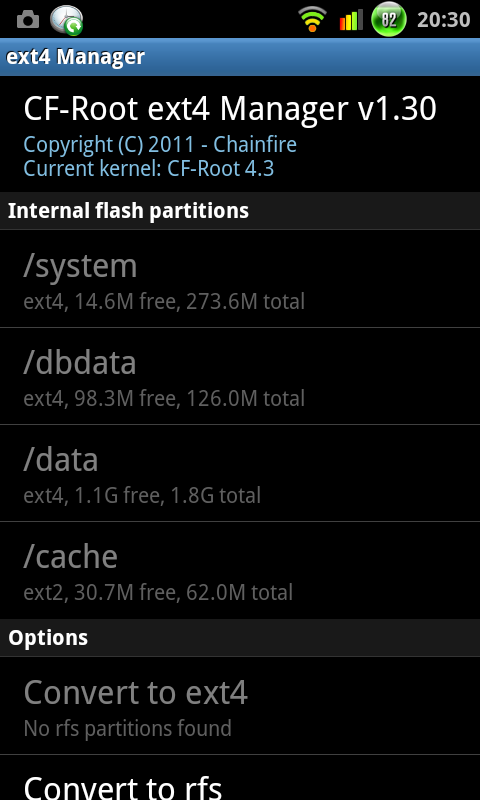
Task: Tap /system's 14.6M free details line
Action: tap(164, 302)
